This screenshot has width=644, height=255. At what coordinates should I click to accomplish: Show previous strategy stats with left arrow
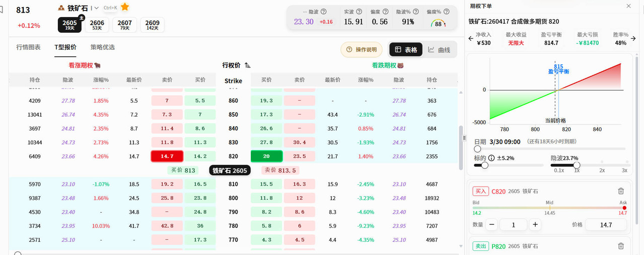click(x=471, y=38)
